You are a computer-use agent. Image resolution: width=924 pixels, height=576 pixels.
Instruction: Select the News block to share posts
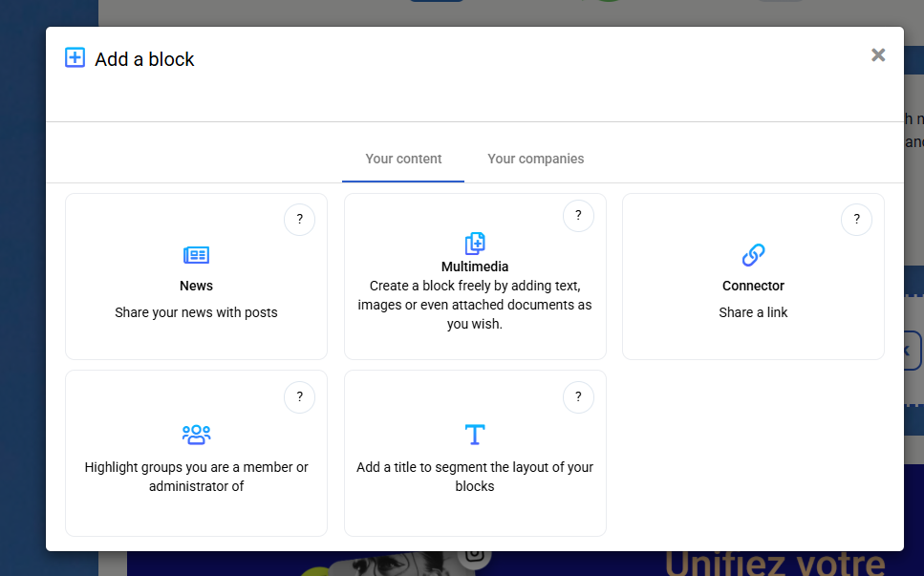pyautogui.click(x=196, y=287)
